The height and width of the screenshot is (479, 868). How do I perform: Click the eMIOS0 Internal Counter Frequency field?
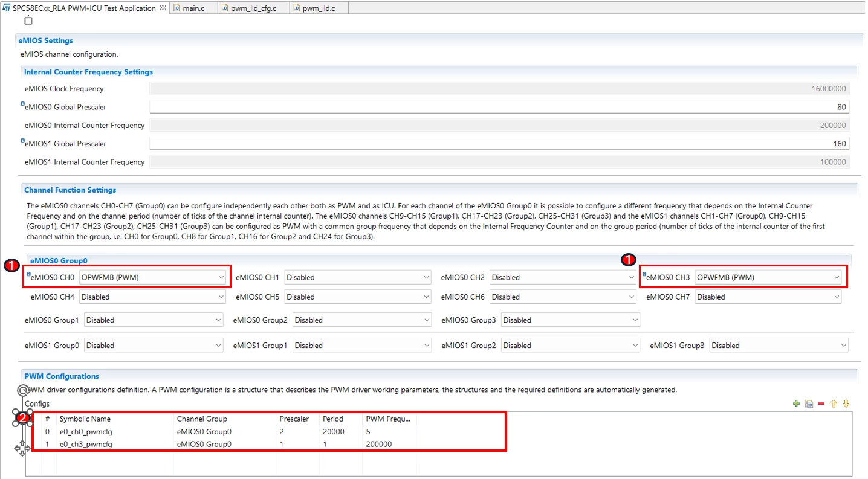tap(499, 125)
